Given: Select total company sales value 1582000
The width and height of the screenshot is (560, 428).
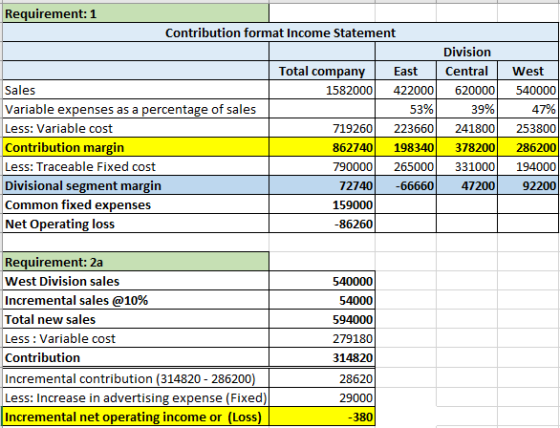Looking at the screenshot, I should pyautogui.click(x=322, y=90).
